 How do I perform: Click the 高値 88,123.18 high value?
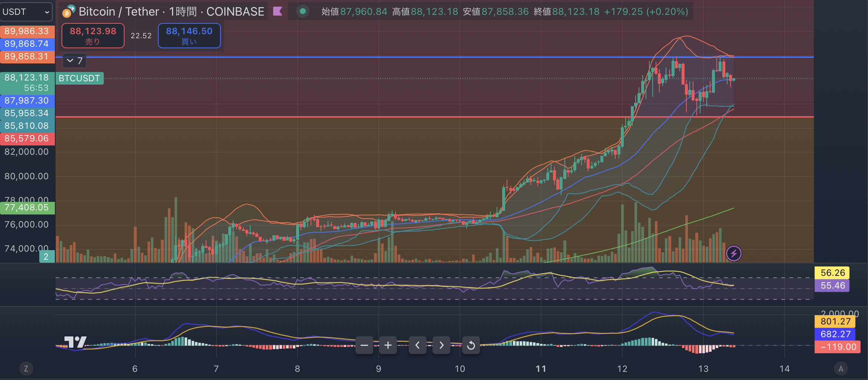click(x=425, y=12)
